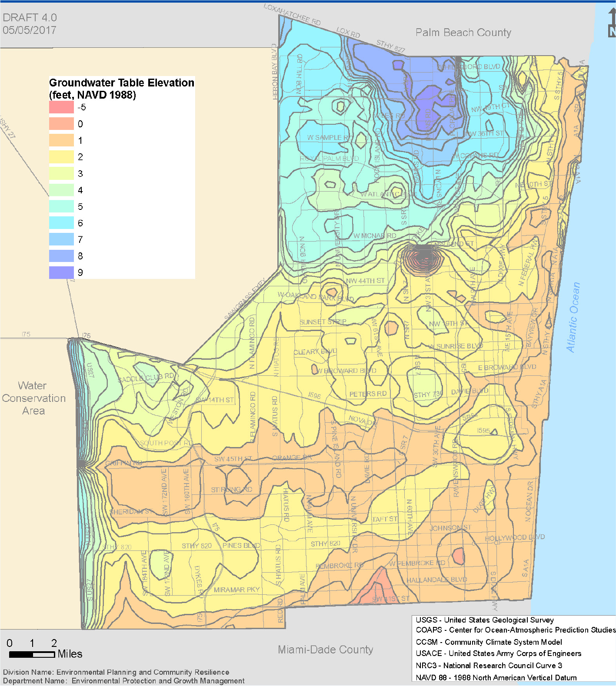The image size is (616, 686).
Task: Click the 'STIRLING RD' road label
Action: [x=231, y=490]
